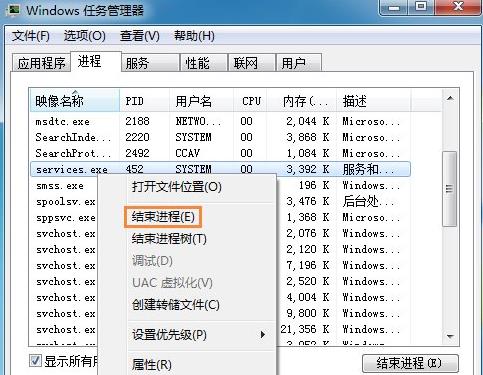Select the SearchProt... process row
This screenshot has height=375, width=483.
220,153
